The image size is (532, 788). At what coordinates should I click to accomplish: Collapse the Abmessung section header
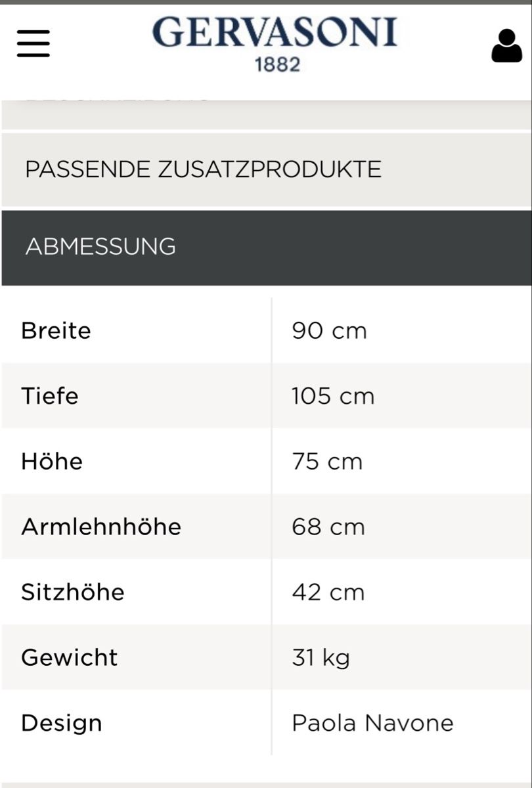(266, 248)
